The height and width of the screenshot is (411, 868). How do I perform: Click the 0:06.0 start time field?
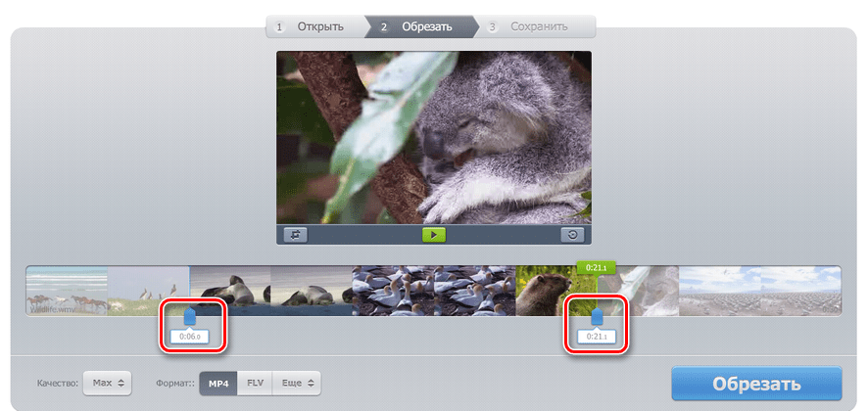point(189,337)
